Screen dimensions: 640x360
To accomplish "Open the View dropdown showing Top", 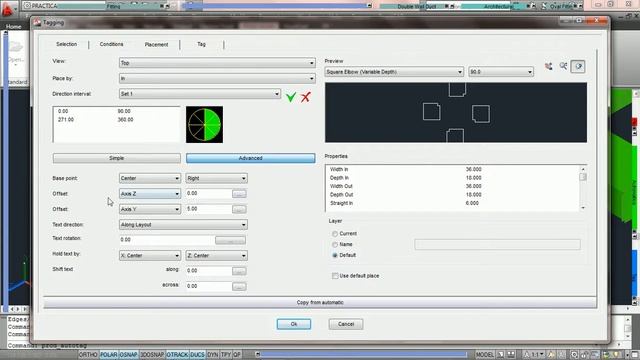I will [217, 63].
